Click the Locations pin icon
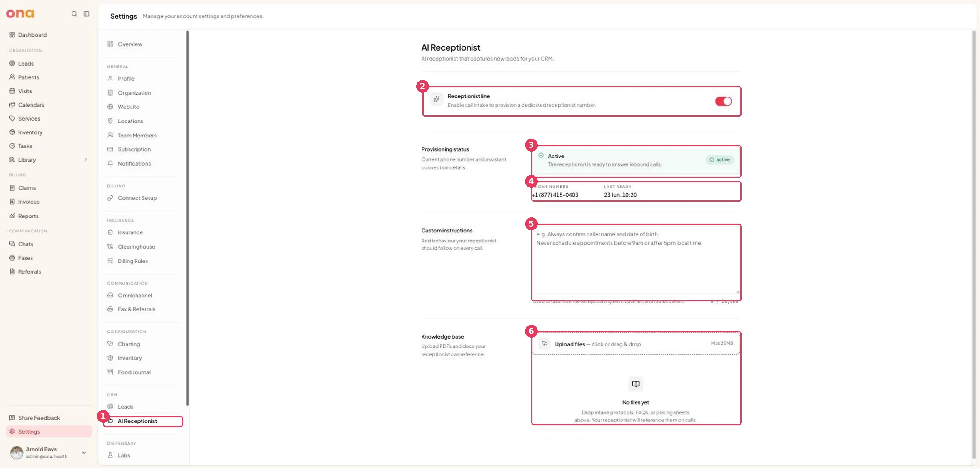 pos(110,121)
